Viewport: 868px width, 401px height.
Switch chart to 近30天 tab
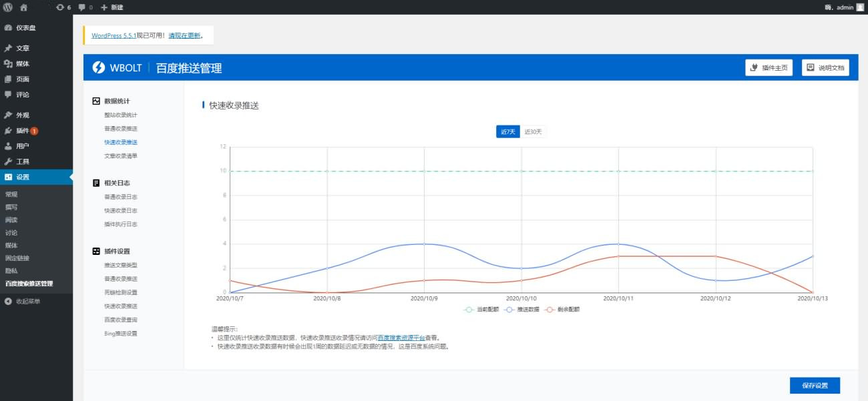click(x=533, y=131)
